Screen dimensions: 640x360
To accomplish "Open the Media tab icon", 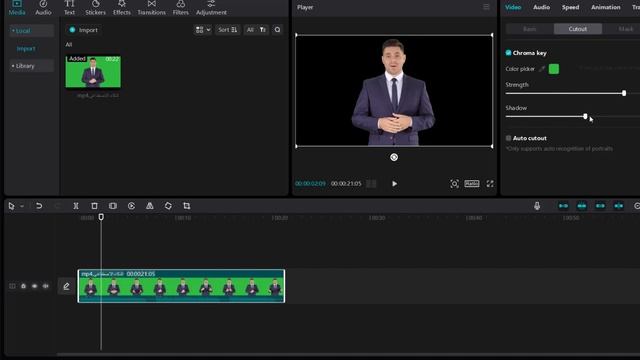I will (x=17, y=7).
